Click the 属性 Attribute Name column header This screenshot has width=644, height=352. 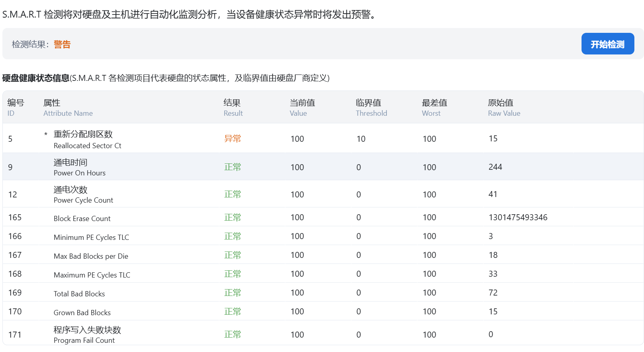(x=68, y=107)
